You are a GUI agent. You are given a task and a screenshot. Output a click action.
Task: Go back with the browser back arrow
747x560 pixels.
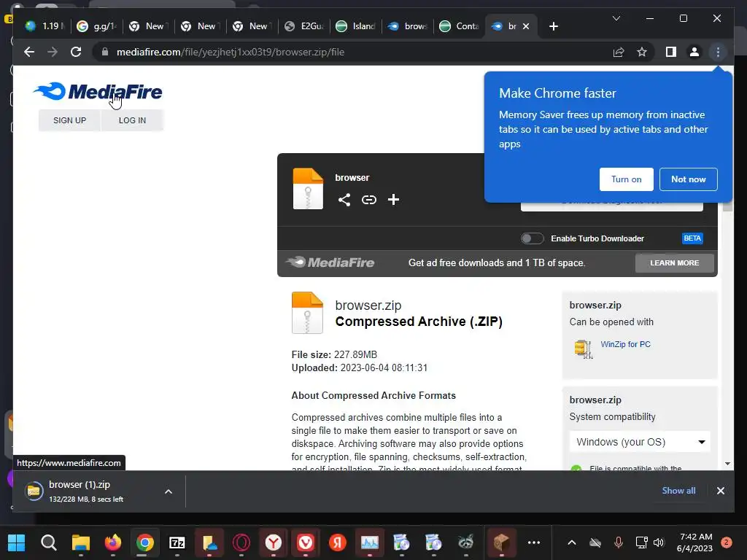coord(29,52)
